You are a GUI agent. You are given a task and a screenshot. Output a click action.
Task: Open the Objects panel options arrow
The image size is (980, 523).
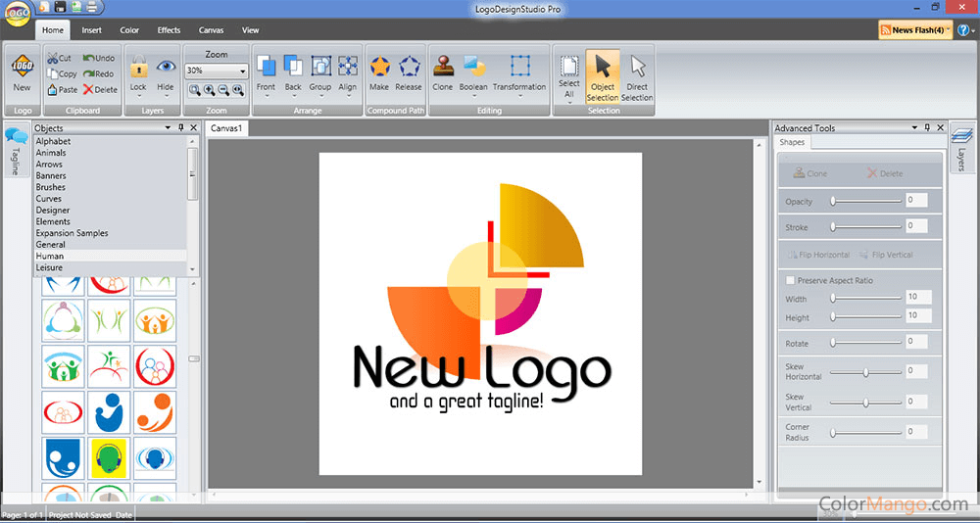(169, 127)
